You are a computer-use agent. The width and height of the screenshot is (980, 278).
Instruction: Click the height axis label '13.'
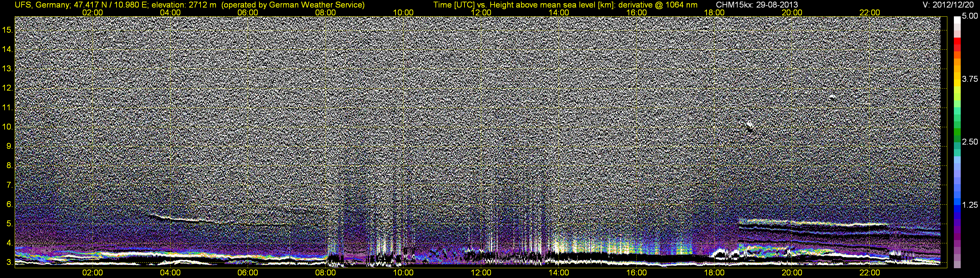tap(8, 69)
